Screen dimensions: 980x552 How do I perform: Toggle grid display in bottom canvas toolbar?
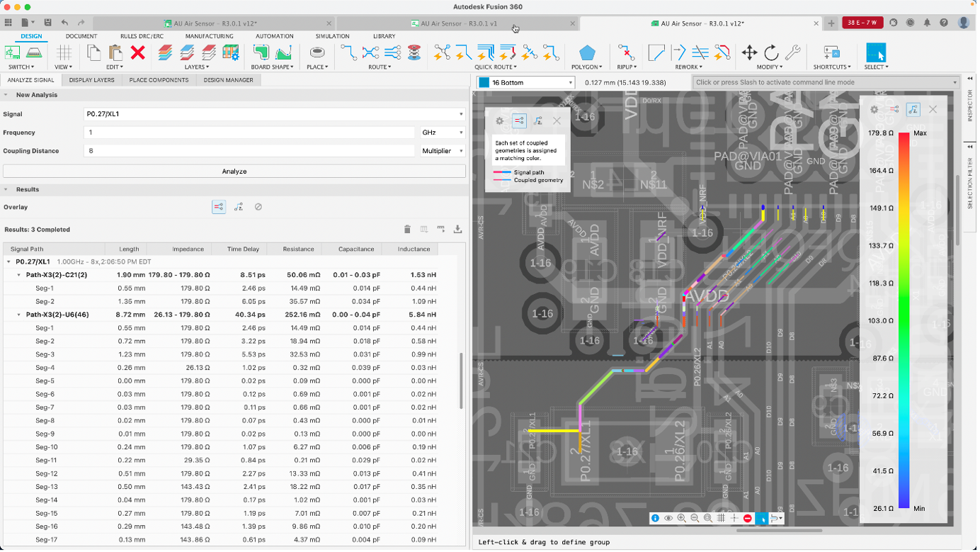pos(721,518)
